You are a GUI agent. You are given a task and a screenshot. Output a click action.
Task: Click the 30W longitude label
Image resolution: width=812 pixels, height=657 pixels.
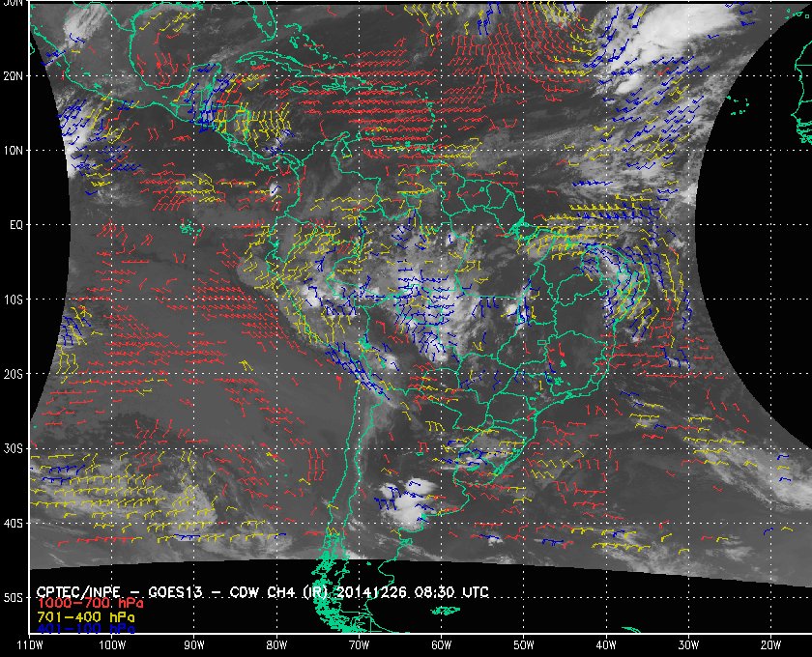pos(688,645)
